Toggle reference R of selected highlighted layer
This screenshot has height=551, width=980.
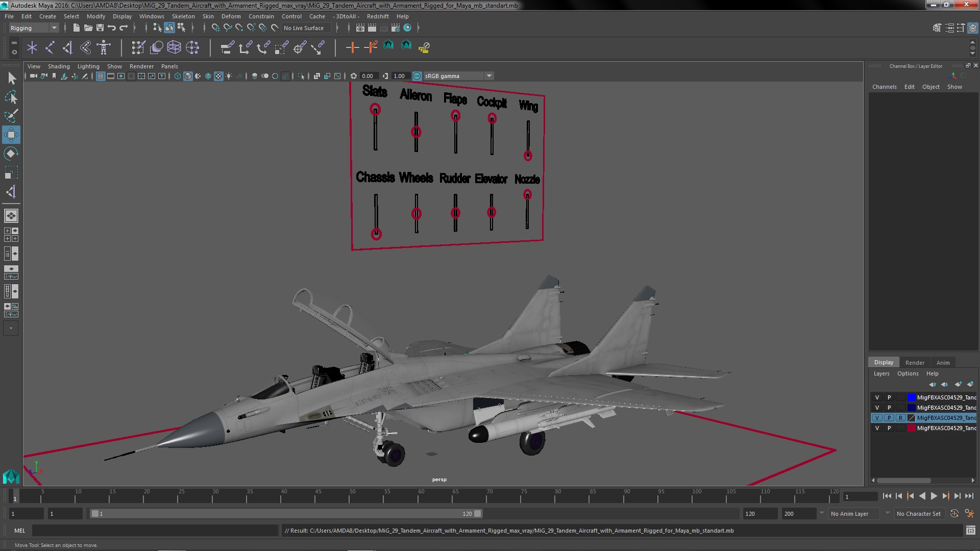(x=900, y=418)
